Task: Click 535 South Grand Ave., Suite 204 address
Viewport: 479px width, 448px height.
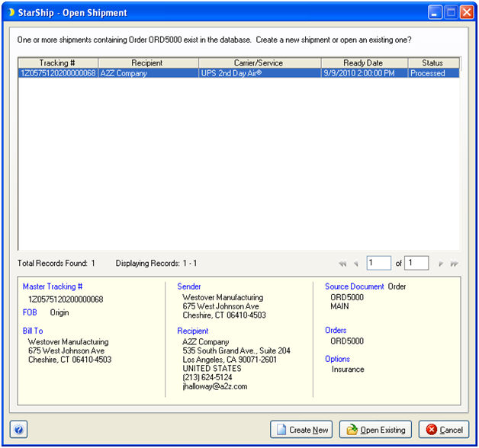Action: (236, 350)
